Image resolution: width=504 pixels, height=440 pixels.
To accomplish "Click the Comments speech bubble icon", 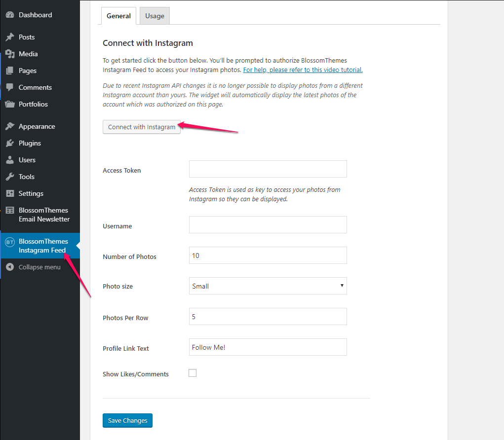I will [10, 87].
